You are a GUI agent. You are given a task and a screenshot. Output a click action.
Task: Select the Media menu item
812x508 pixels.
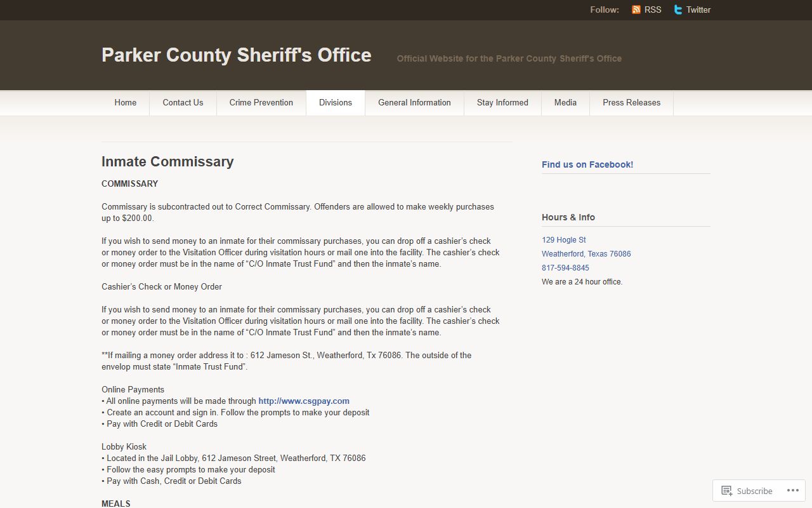point(565,102)
